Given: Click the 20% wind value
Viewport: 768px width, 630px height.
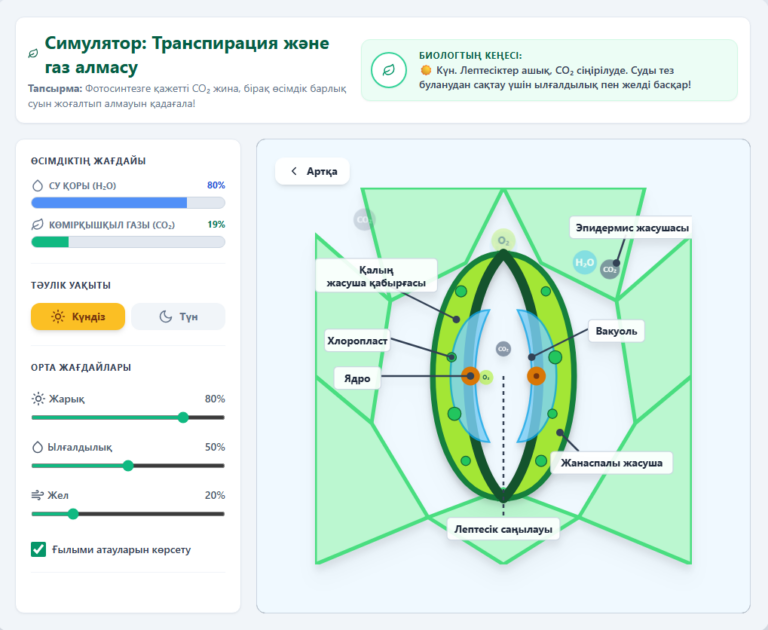Looking at the screenshot, I should tap(215, 495).
